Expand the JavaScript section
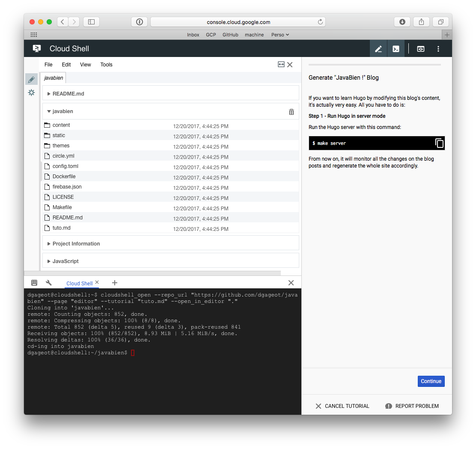 pyautogui.click(x=171, y=261)
